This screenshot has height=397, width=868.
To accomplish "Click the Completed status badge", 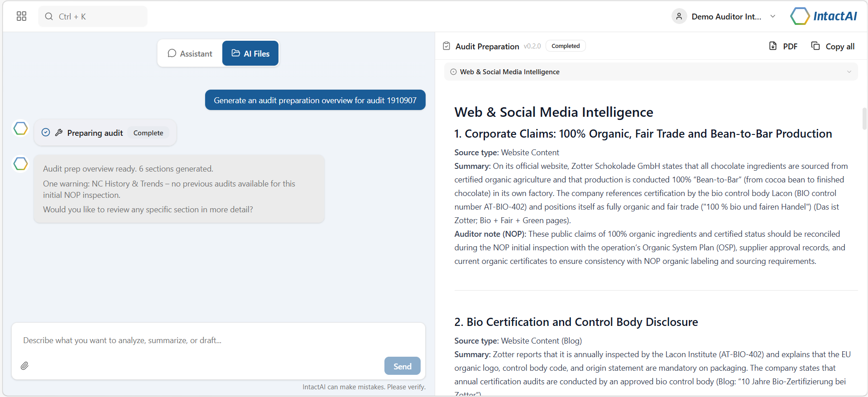I will point(566,46).
